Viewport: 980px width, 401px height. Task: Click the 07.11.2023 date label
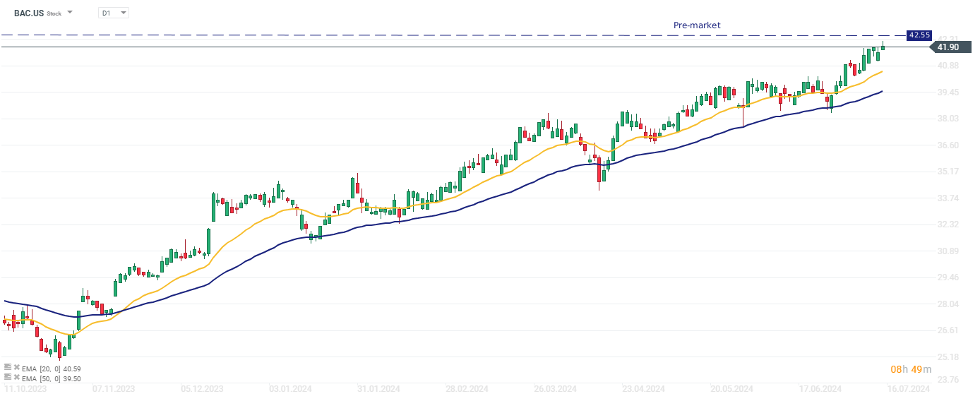point(114,389)
